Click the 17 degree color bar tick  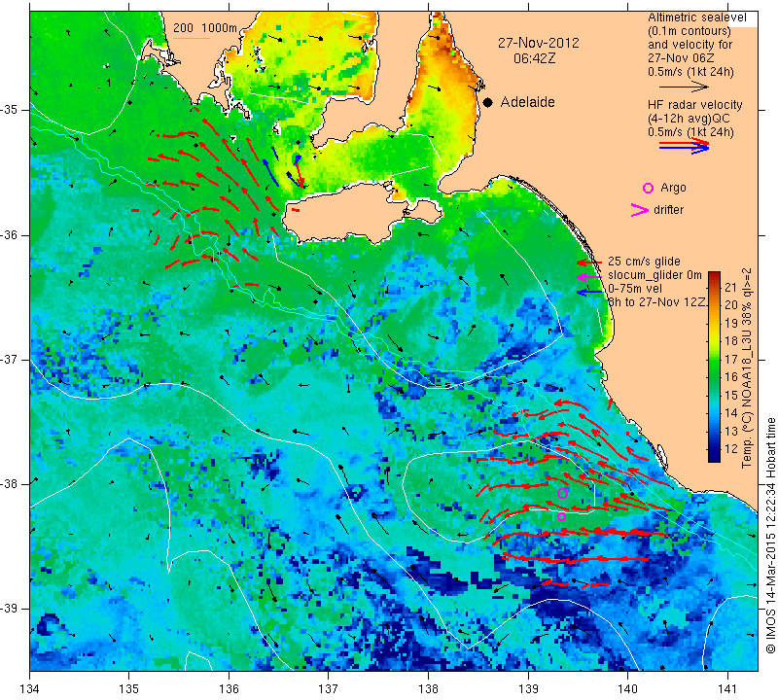(x=731, y=359)
